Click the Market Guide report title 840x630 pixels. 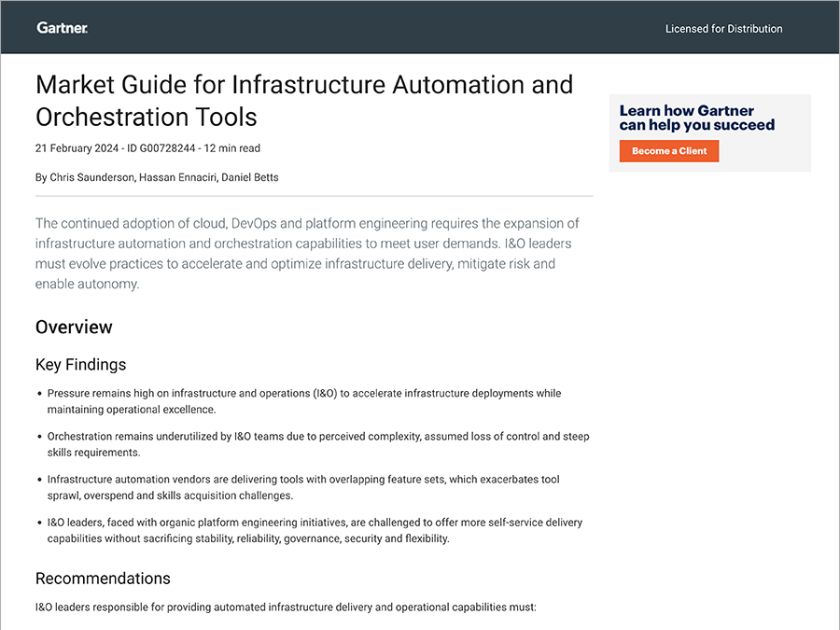pyautogui.click(x=304, y=101)
